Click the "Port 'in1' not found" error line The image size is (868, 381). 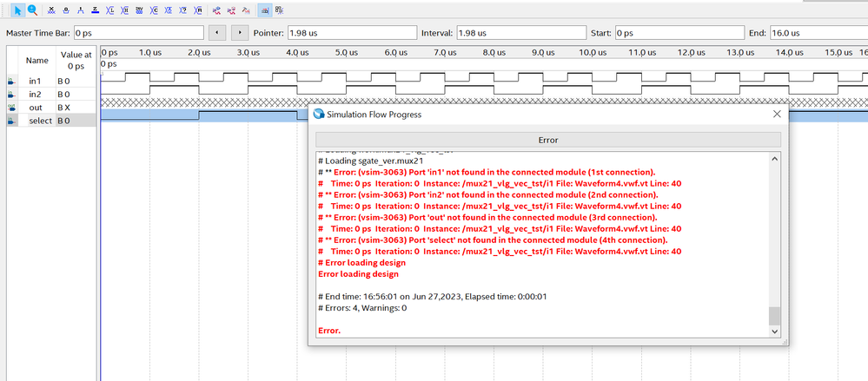[x=487, y=172]
